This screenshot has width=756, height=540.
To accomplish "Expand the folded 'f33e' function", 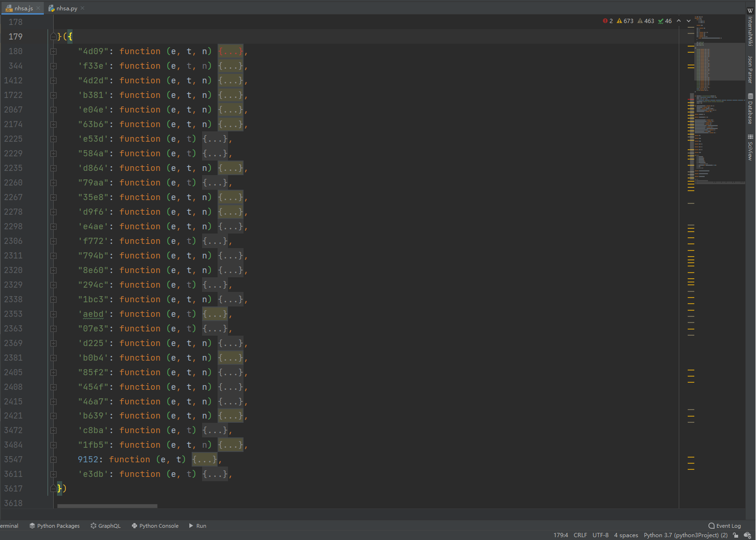I will (53, 66).
